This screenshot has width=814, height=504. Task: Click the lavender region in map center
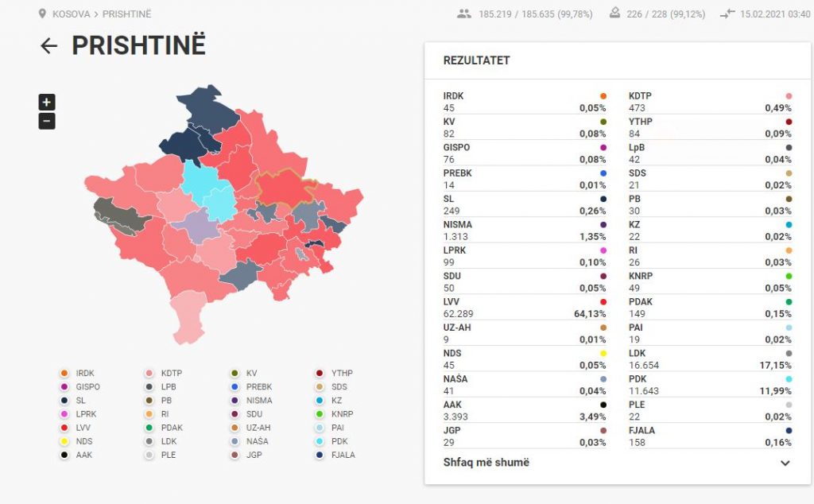coord(198,226)
